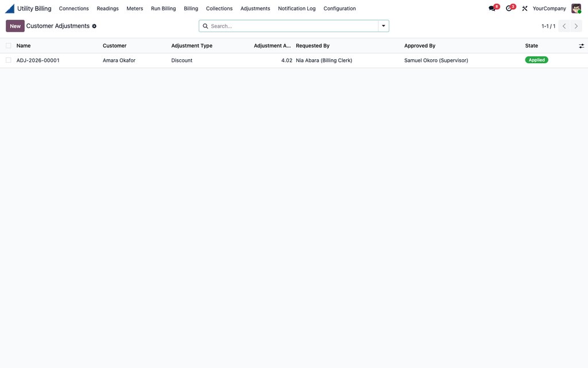This screenshot has width=588, height=368.
Task: Open the YourCompany company switcher
Action: pyautogui.click(x=549, y=8)
